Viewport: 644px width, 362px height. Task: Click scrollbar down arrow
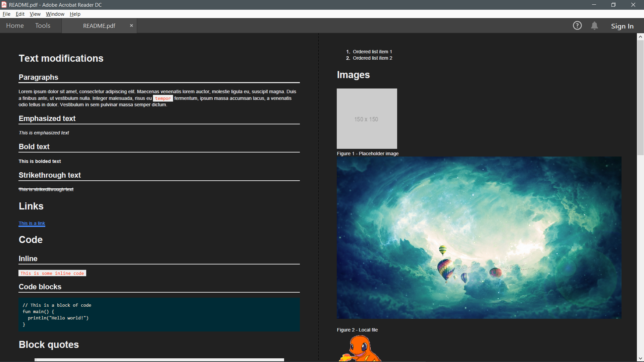point(640,358)
